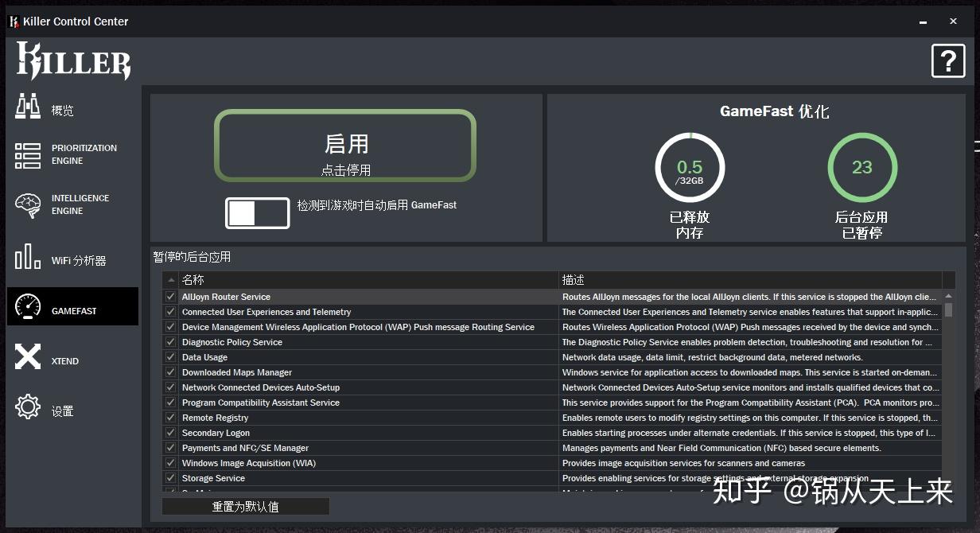Screen dimensions: 980x533
Task: Uncheck Connected User Experiences and Telemetry checkbox
Action: pos(170,312)
